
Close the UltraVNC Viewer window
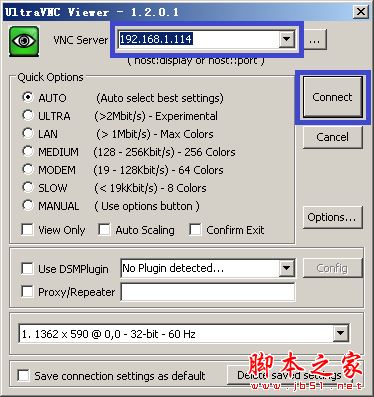coord(361,12)
